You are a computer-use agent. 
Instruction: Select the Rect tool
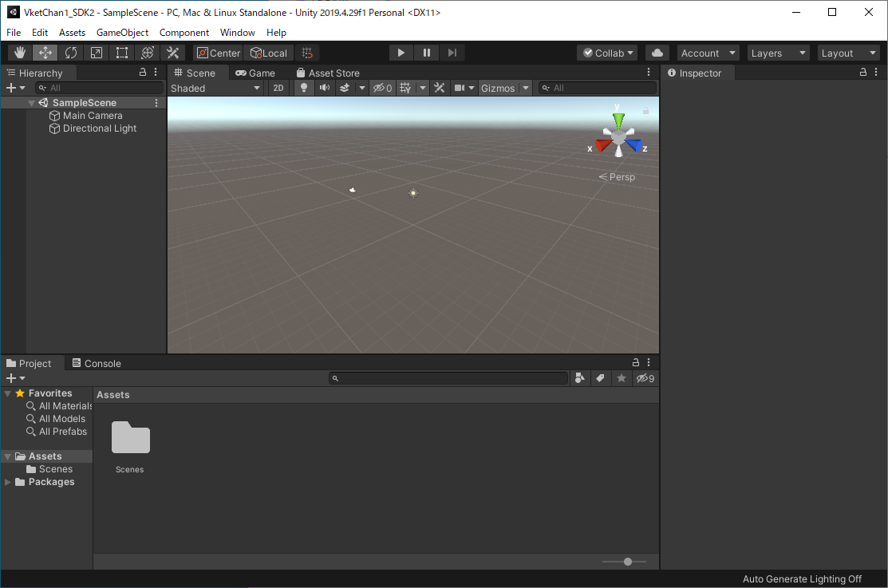pyautogui.click(x=121, y=52)
